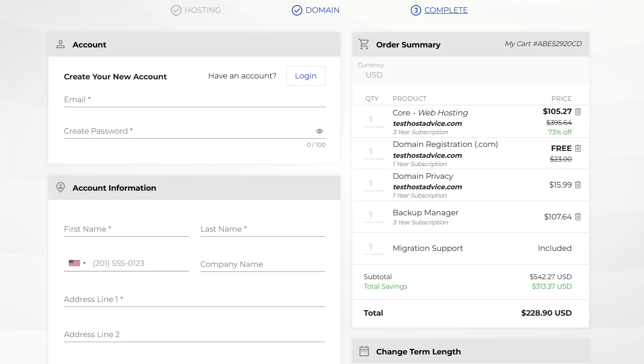Click the '73% off' discount text
Screen dimensions: 644x364
click(560, 132)
